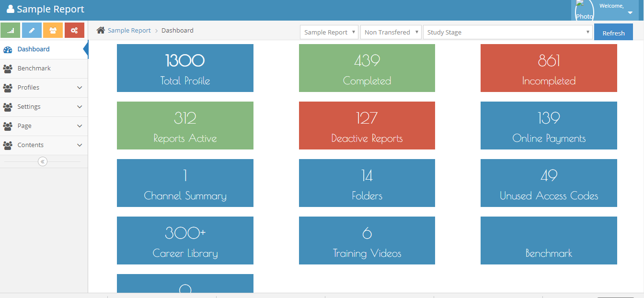Open the Study Stage dropdown
This screenshot has width=644, height=298.
pos(507,32)
